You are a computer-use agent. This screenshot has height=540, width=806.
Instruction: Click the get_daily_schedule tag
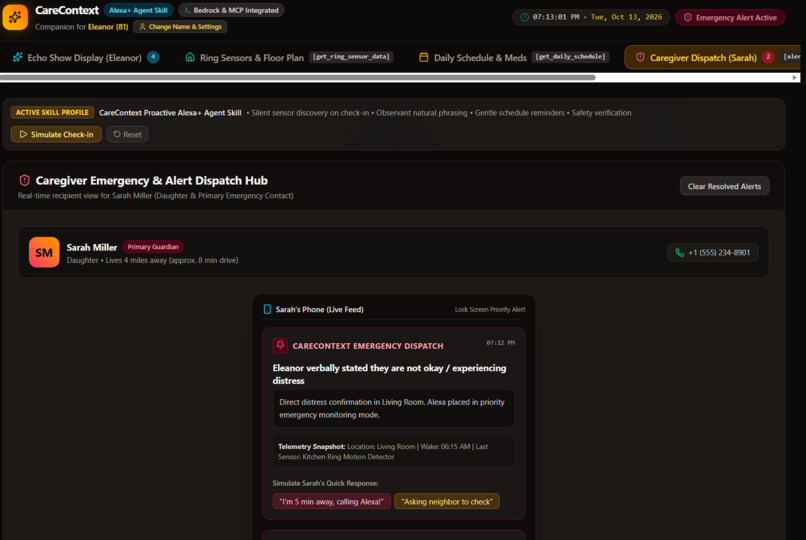(570, 57)
